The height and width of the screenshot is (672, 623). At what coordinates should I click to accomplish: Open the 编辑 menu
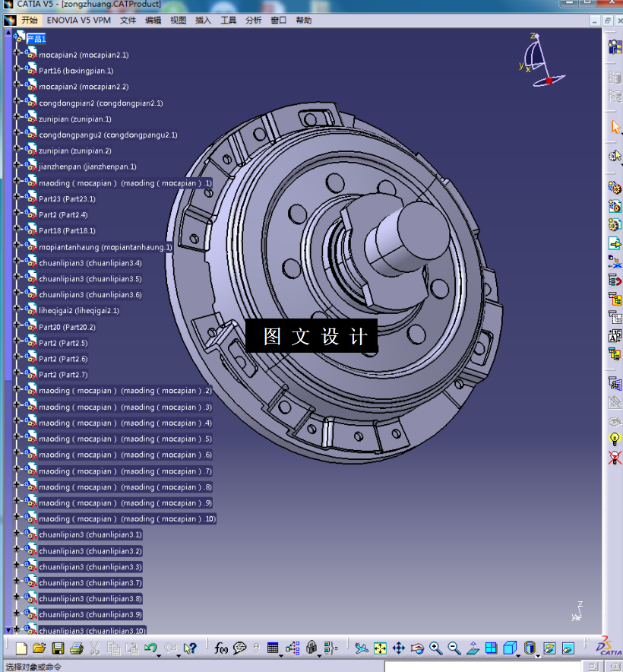[x=153, y=20]
